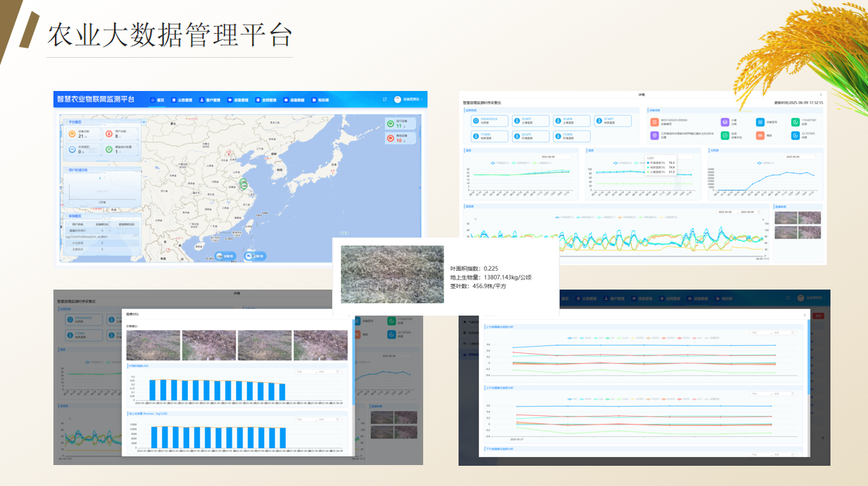Click the second rounded button below the map
The width and height of the screenshot is (868, 486).
[x=255, y=256]
